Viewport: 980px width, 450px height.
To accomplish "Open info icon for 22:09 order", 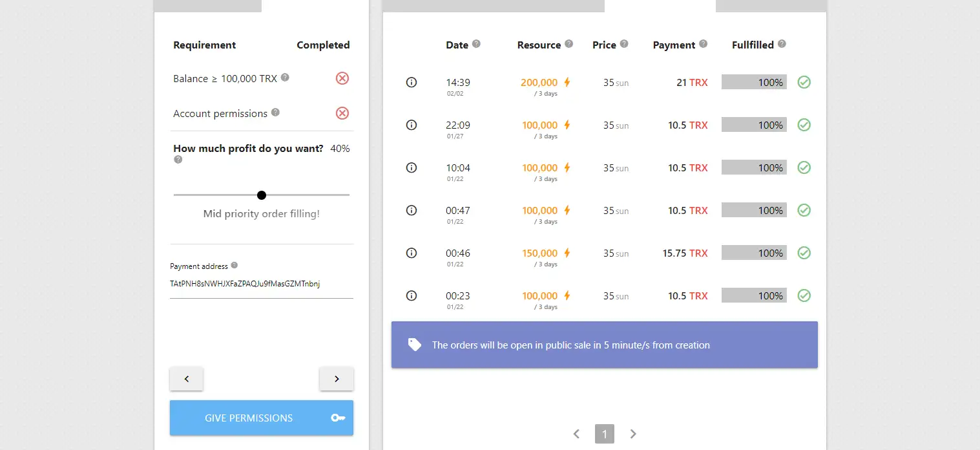I will pyautogui.click(x=412, y=125).
